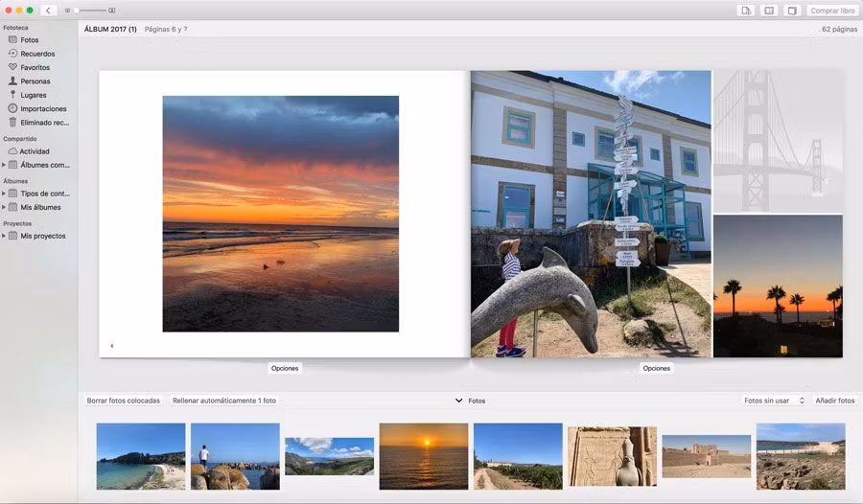Open the Eliminado recientemente trash item
This screenshot has width=863, height=504.
tap(43, 123)
